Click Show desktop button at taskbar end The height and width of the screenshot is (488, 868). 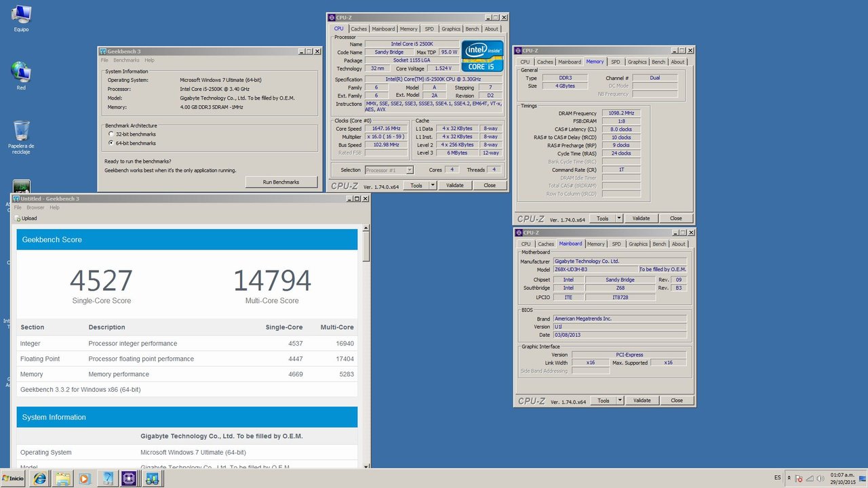pos(864,479)
